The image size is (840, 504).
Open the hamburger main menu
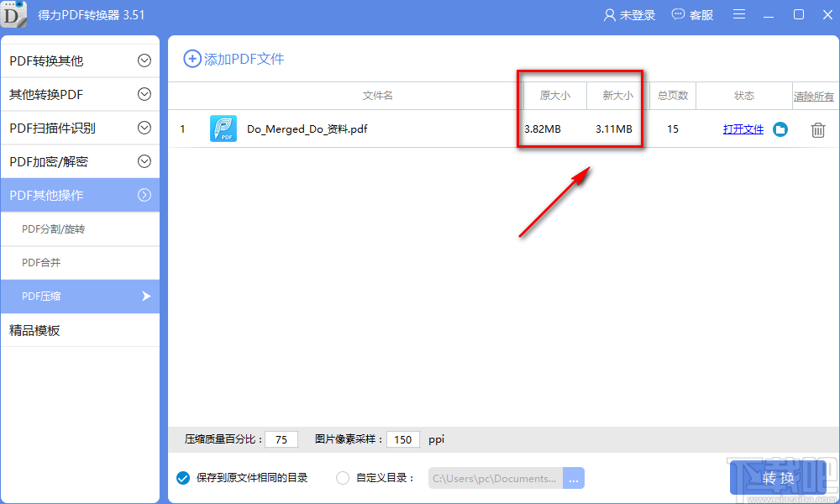point(738,14)
